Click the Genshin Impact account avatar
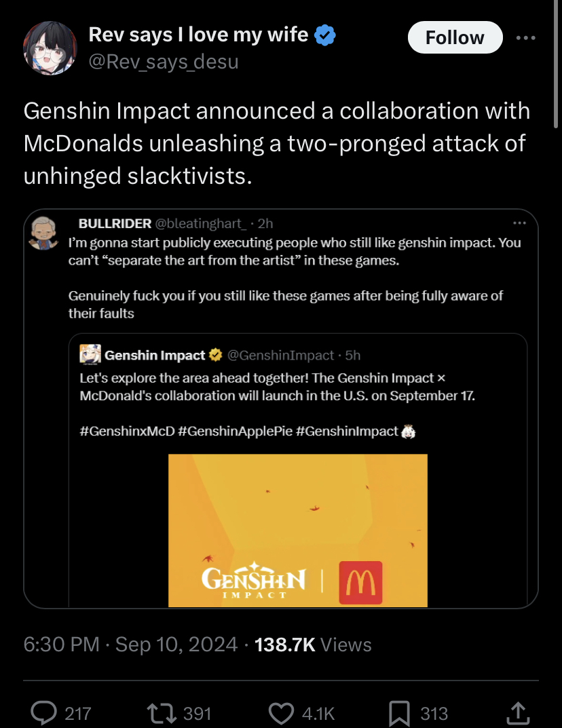The image size is (562, 728). tap(90, 355)
